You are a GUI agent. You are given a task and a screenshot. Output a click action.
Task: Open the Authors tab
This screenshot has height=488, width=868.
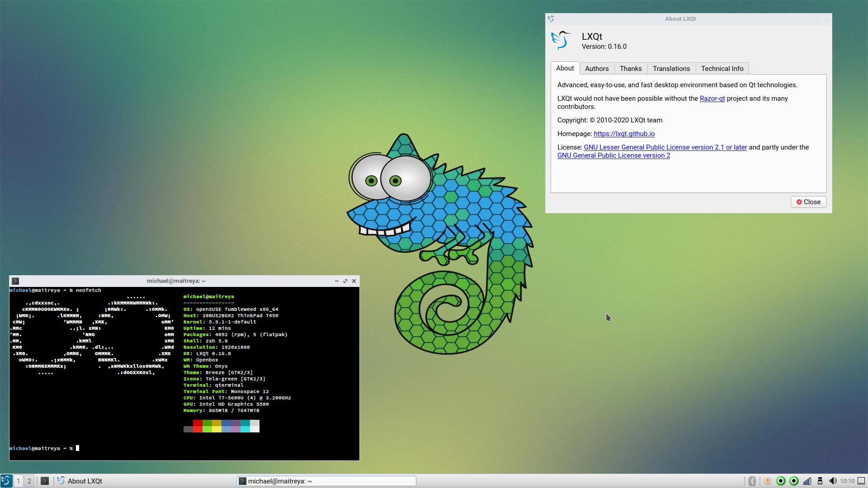tap(596, 69)
